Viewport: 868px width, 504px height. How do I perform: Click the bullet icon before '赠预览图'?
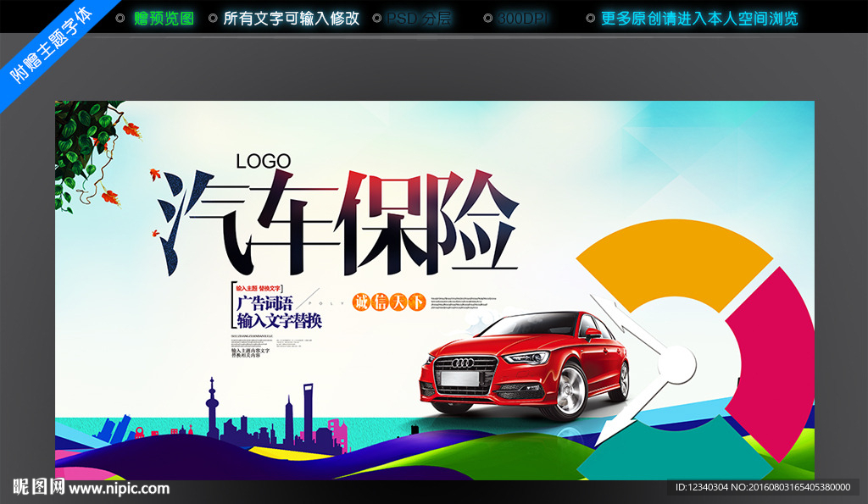click(120, 19)
